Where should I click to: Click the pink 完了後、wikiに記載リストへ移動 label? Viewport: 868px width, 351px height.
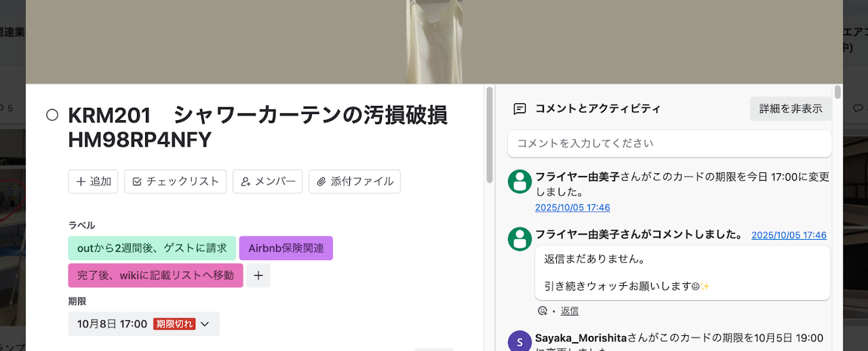(155, 276)
